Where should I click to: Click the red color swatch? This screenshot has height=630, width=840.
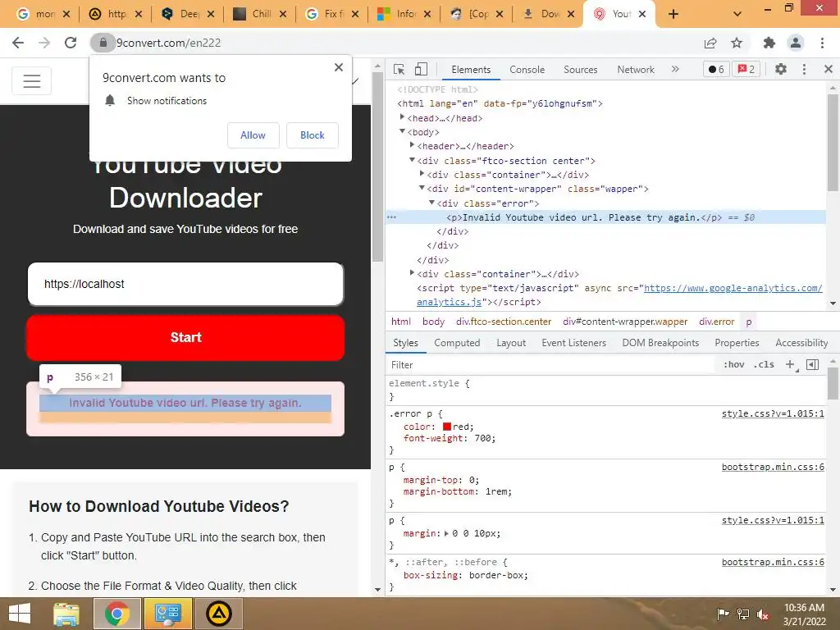click(447, 427)
